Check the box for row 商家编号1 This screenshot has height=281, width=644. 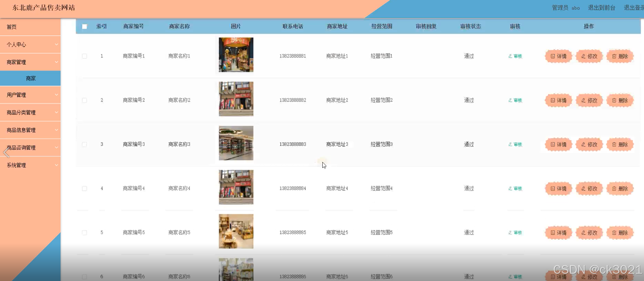(x=84, y=56)
